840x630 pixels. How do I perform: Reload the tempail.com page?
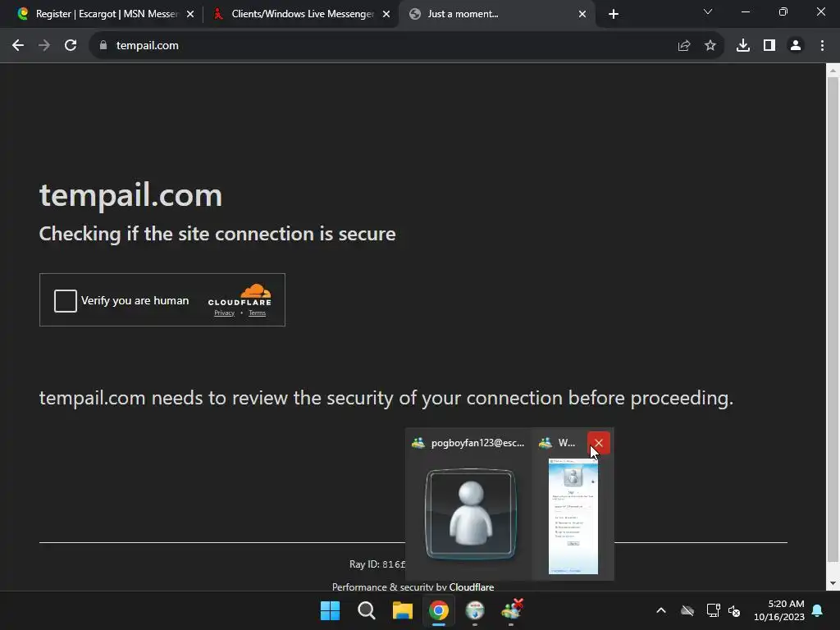(71, 46)
